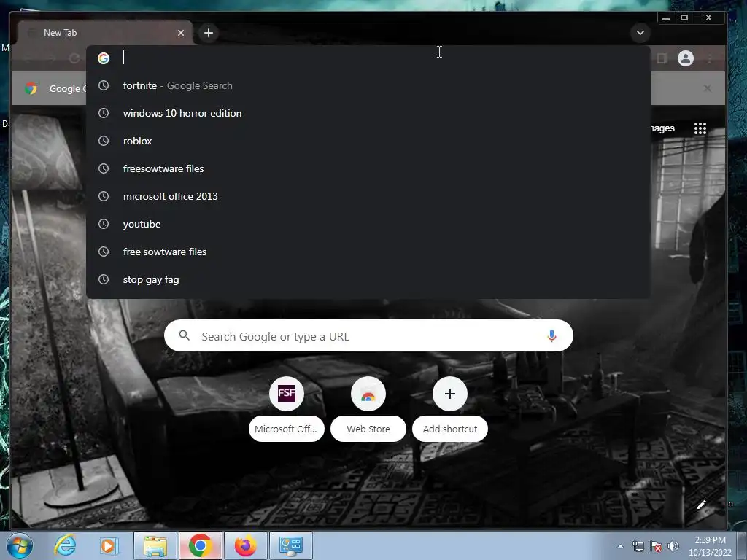Open Windows Media Player from taskbar
747x560 pixels.
point(108,545)
